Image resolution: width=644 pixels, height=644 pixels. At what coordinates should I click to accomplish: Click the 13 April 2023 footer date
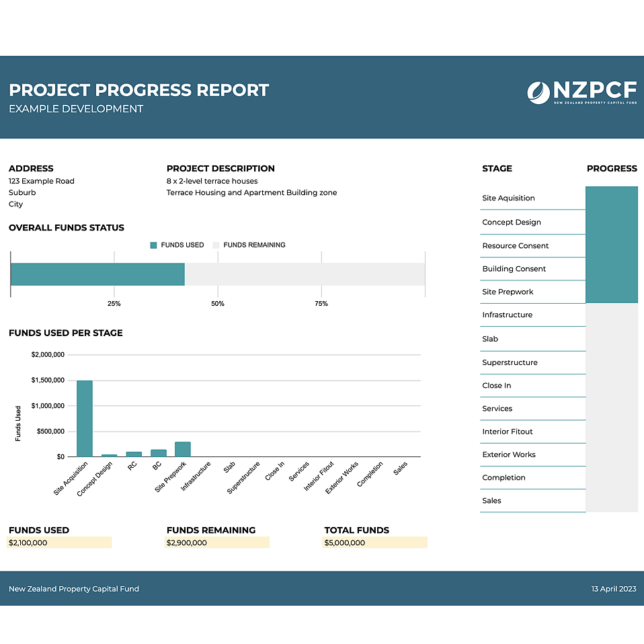pyautogui.click(x=613, y=589)
